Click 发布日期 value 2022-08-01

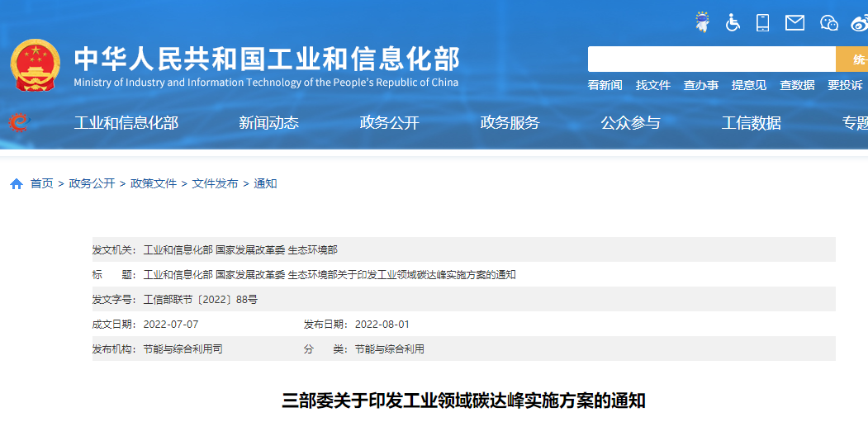382,325
